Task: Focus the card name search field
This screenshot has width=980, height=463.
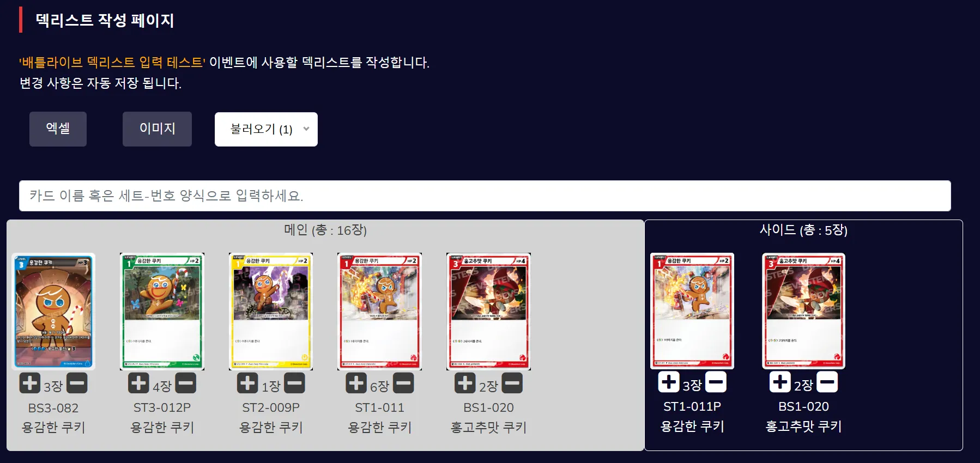Action: point(485,196)
